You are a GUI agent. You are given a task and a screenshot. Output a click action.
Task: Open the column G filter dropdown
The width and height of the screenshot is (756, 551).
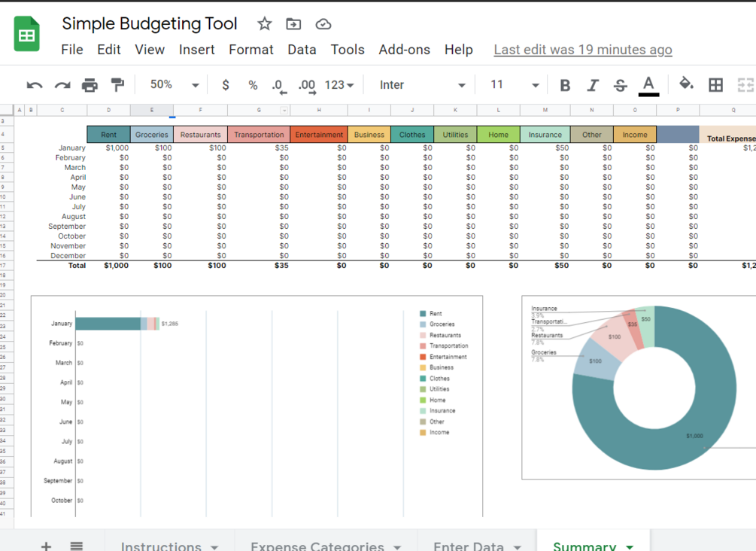[x=284, y=111]
